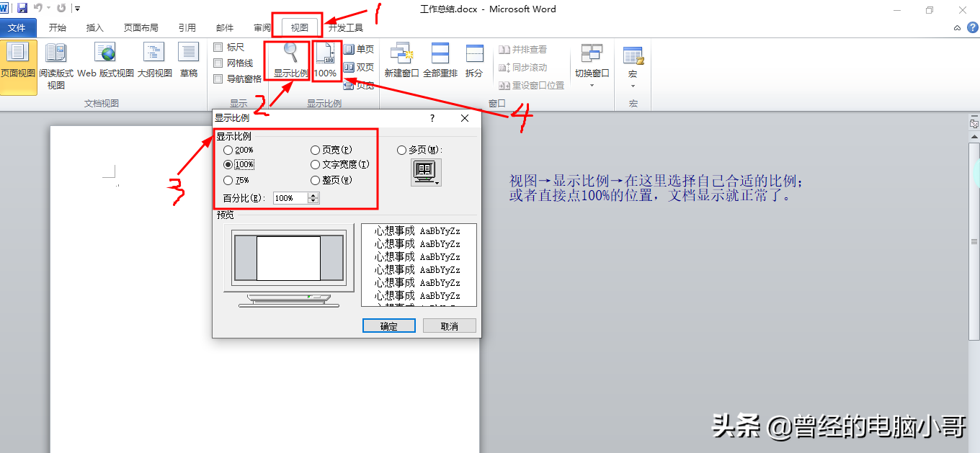Open the 页面布局 Page Layout tab

coord(141,28)
